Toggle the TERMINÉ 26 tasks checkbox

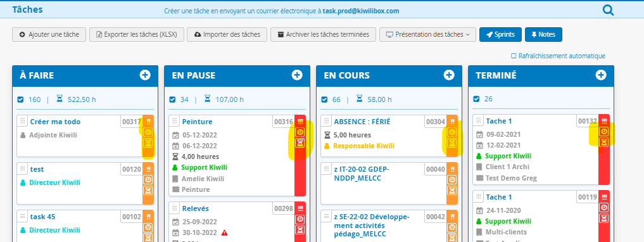(x=476, y=99)
